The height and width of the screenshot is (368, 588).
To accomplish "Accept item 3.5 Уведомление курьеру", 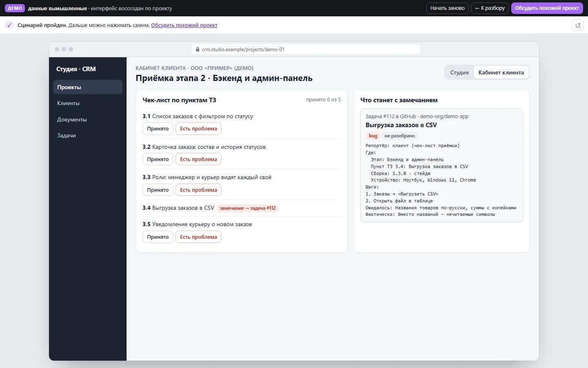I will [x=158, y=237].
